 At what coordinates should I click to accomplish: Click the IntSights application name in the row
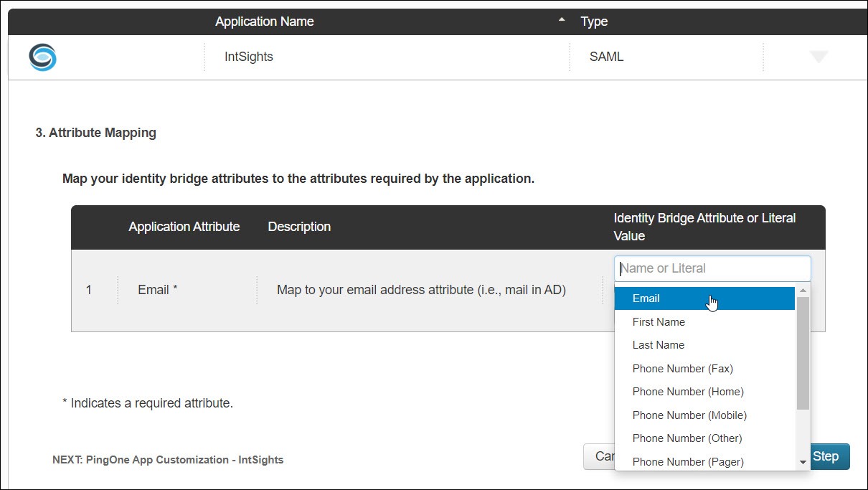click(x=248, y=57)
